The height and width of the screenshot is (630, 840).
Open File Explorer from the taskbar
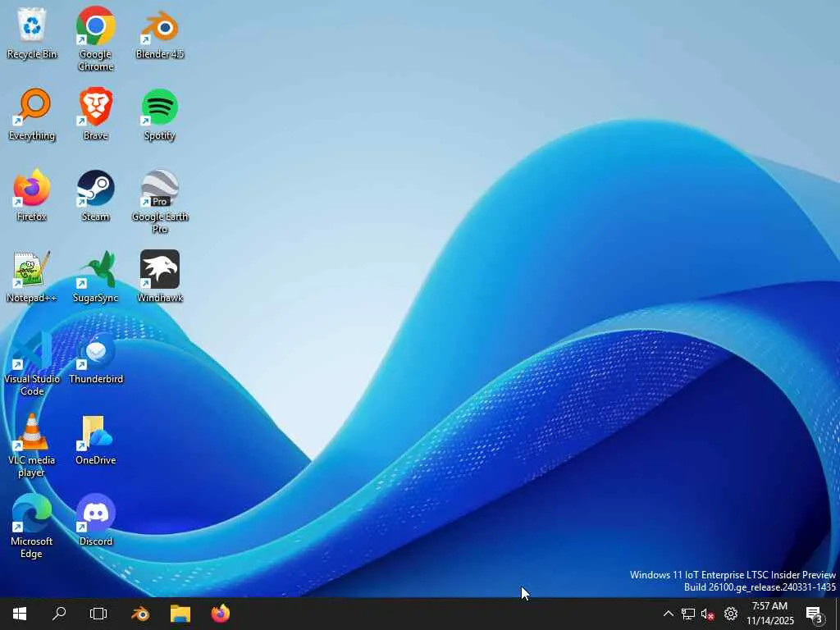click(180, 614)
